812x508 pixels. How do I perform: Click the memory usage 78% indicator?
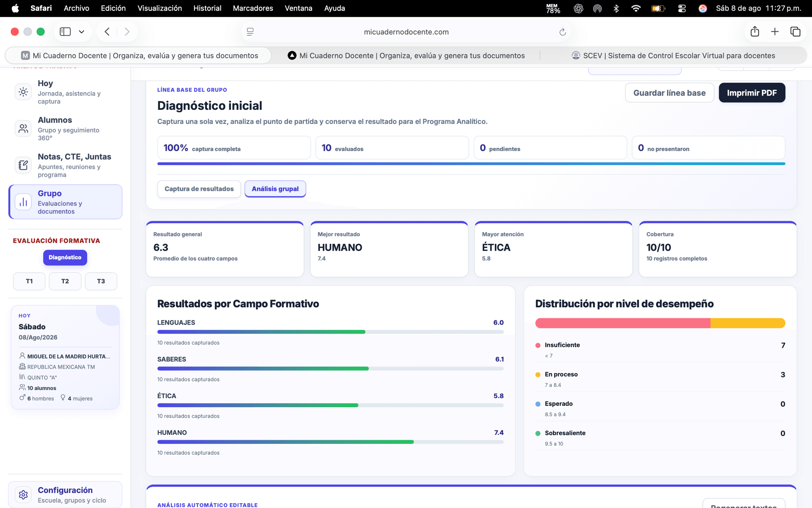tap(553, 8)
